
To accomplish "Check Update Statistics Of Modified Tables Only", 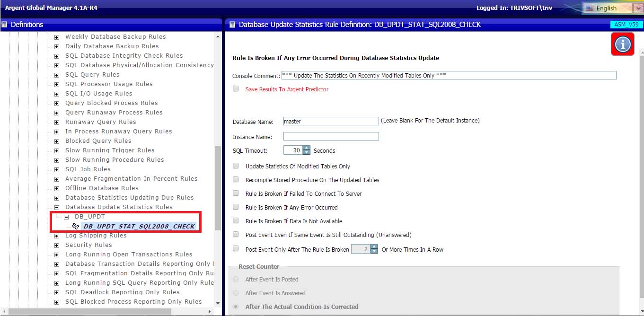I will (236, 166).
